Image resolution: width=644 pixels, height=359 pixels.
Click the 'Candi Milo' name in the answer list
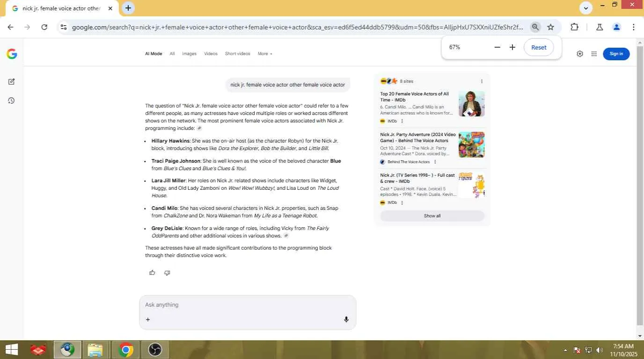pyautogui.click(x=164, y=208)
